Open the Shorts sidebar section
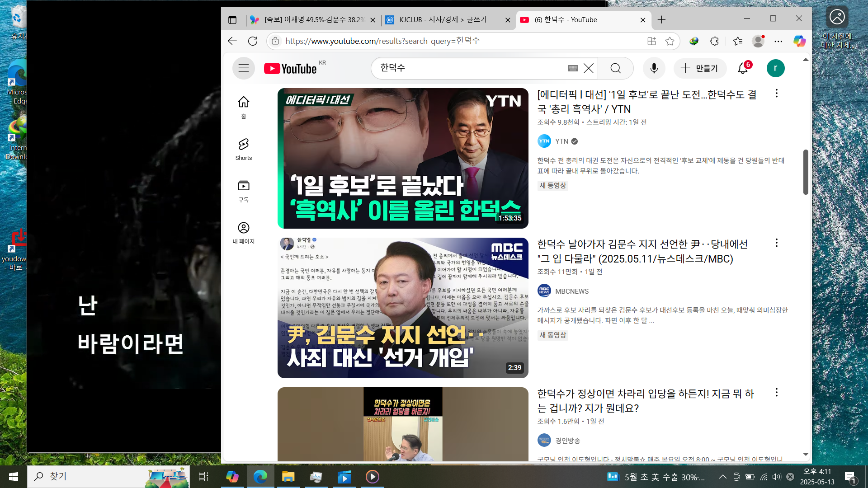This screenshot has height=488, width=868. click(x=243, y=149)
